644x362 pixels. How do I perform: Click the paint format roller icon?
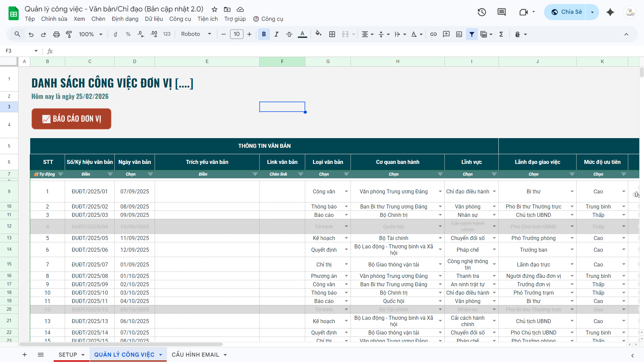click(69, 34)
